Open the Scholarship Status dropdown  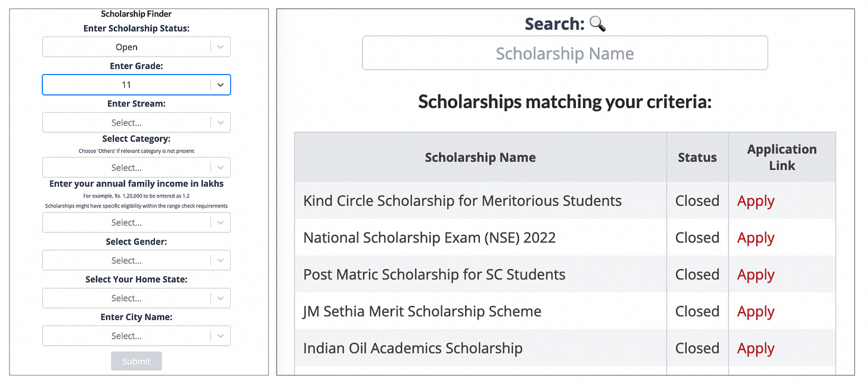point(136,47)
